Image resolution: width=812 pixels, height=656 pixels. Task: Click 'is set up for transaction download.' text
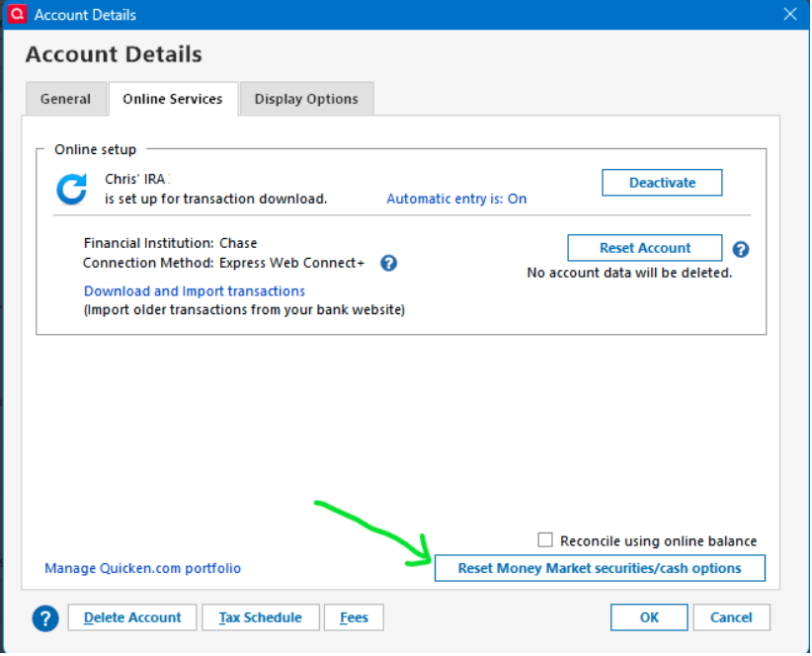(216, 199)
